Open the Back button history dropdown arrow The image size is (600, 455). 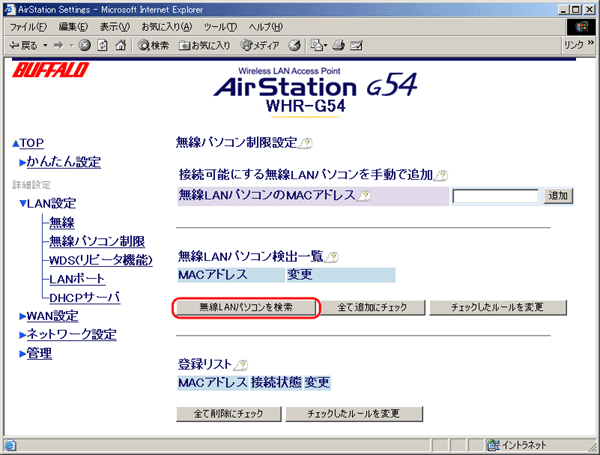point(45,46)
